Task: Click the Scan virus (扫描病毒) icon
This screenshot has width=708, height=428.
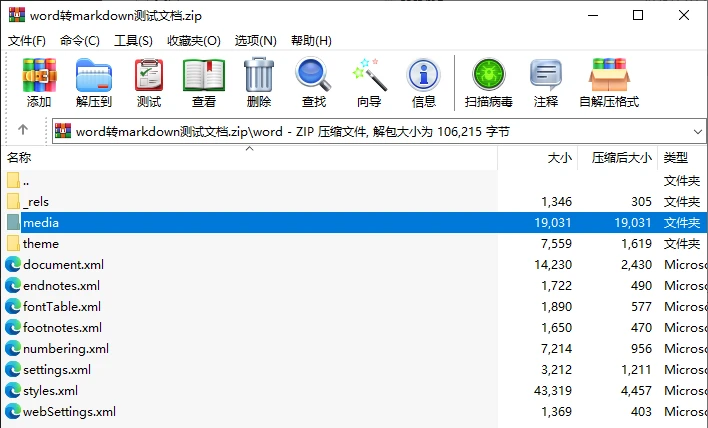Action: click(x=489, y=75)
